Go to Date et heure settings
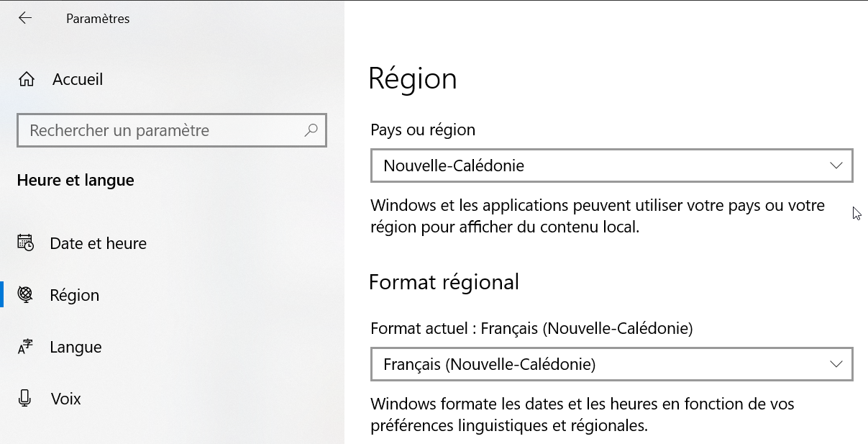 point(98,243)
